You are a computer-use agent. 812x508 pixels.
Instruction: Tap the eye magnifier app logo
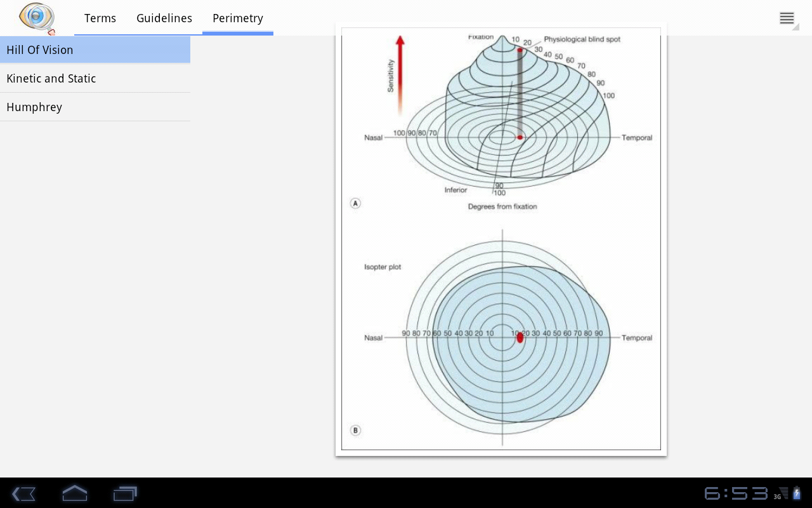point(37,18)
